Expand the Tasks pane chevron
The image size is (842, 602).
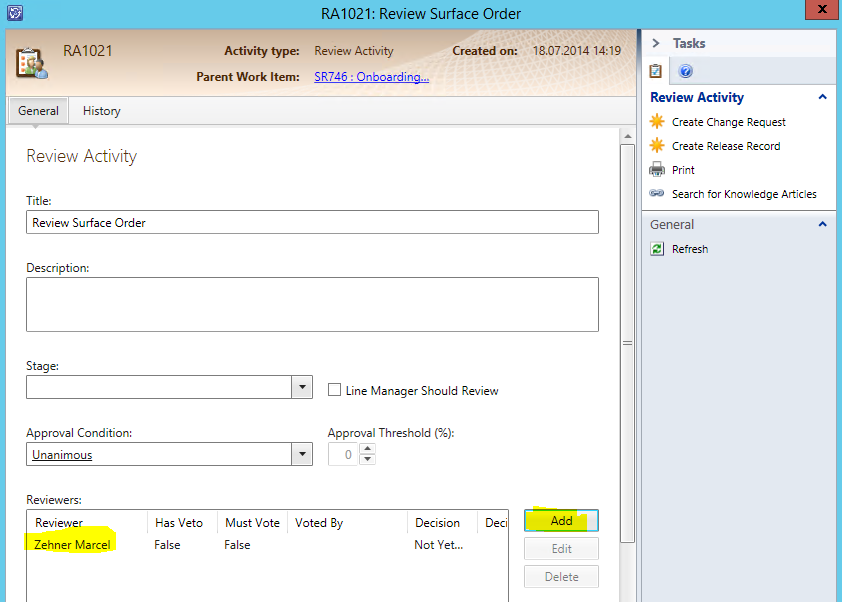click(656, 43)
